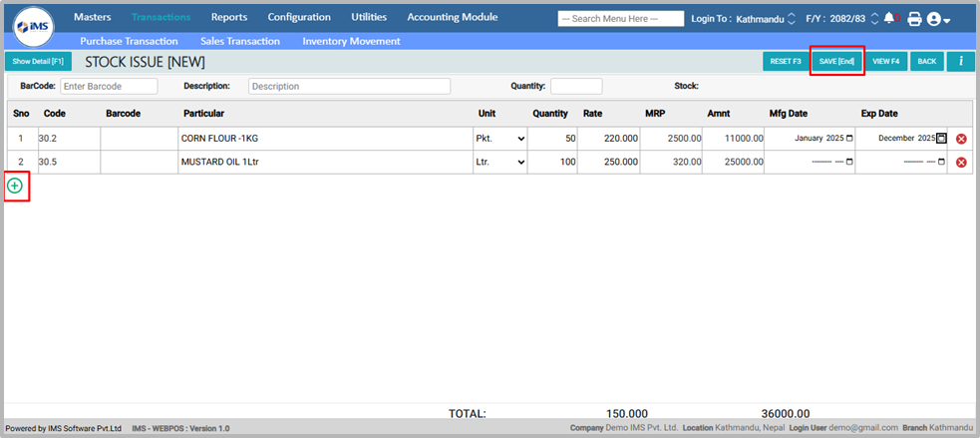This screenshot has height=438, width=980.
Task: Expand the Ltr. unit dropdown
Action: (499, 162)
